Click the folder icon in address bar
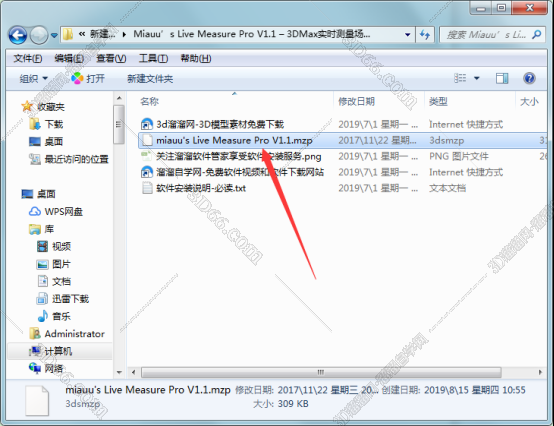The height and width of the screenshot is (426, 554). click(x=67, y=34)
